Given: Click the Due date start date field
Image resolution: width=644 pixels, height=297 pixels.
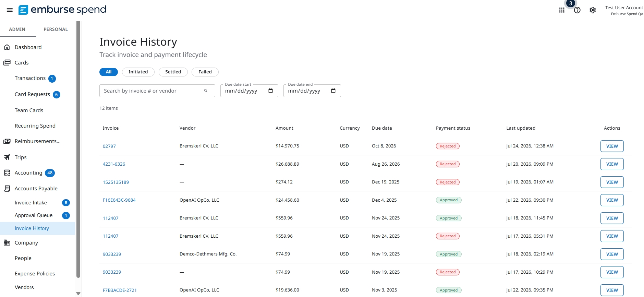Looking at the screenshot, I should coord(249,91).
